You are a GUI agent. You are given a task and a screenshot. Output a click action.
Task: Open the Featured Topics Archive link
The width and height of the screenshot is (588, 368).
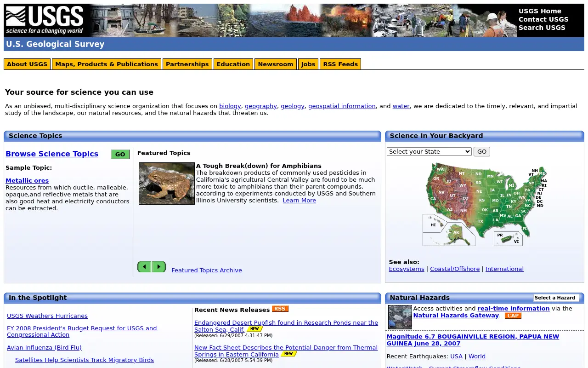(x=207, y=270)
